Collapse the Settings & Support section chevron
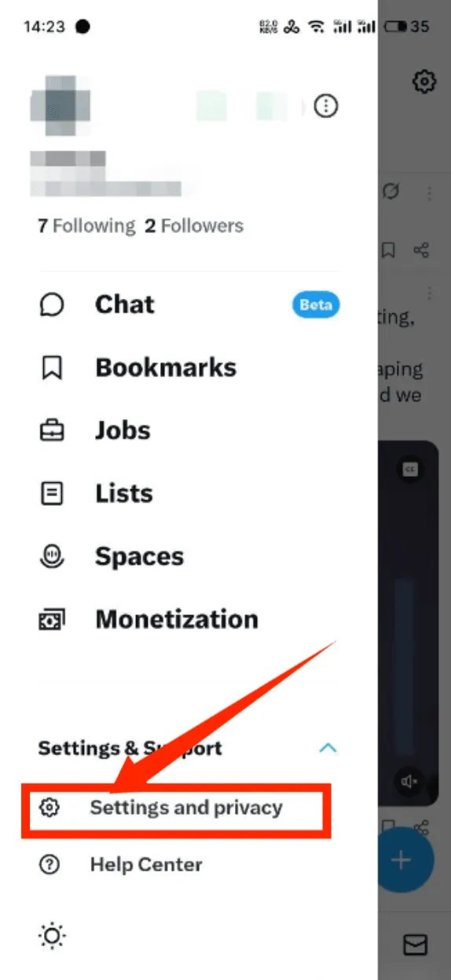This screenshot has height=980, width=451. tap(328, 748)
